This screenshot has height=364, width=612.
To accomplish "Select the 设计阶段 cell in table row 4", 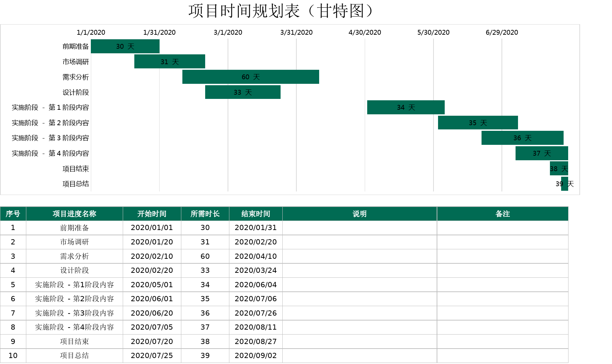I will click(74, 270).
